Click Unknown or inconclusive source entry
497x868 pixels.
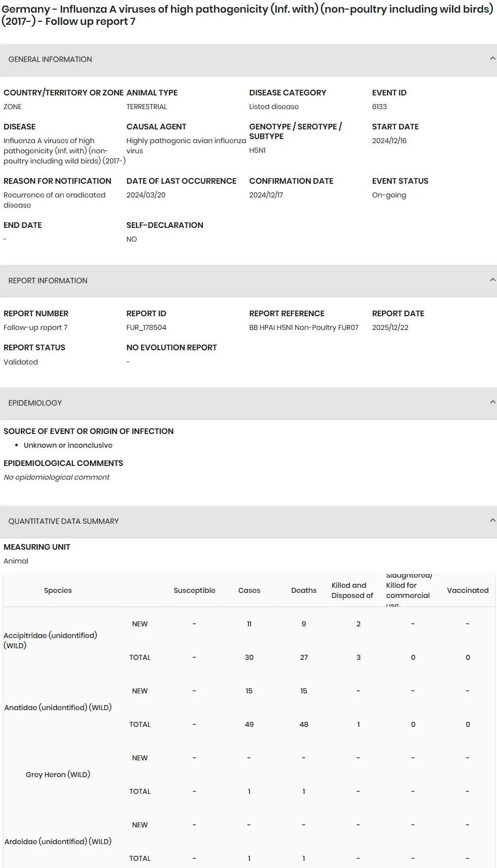click(x=68, y=445)
